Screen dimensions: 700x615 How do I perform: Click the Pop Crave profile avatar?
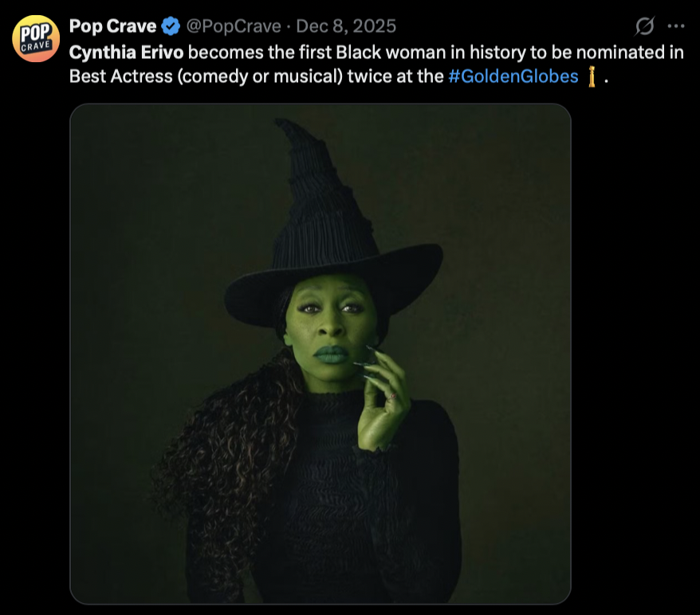tap(35, 39)
